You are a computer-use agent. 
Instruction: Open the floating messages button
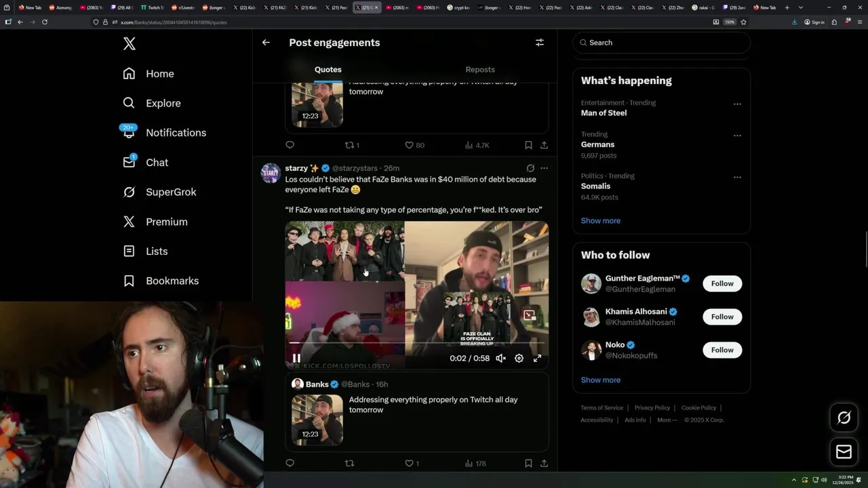click(844, 452)
